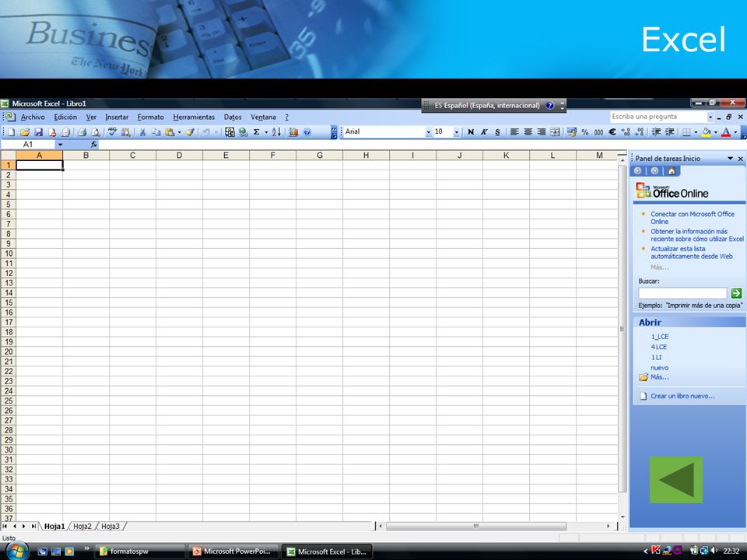Click the Copy icon in toolbar

coord(156,132)
